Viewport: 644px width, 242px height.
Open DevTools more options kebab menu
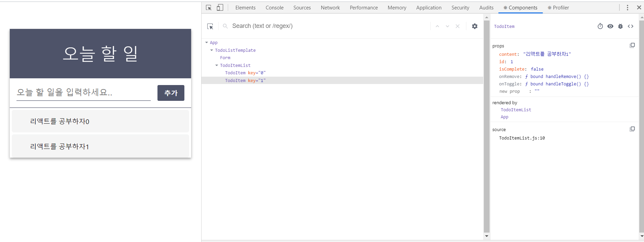[628, 7]
